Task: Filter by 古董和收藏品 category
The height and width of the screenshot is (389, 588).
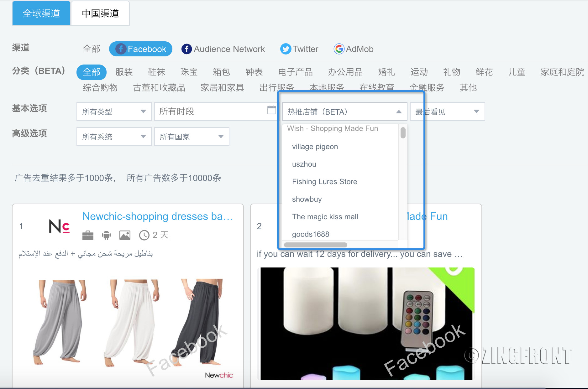Action: coord(159,88)
